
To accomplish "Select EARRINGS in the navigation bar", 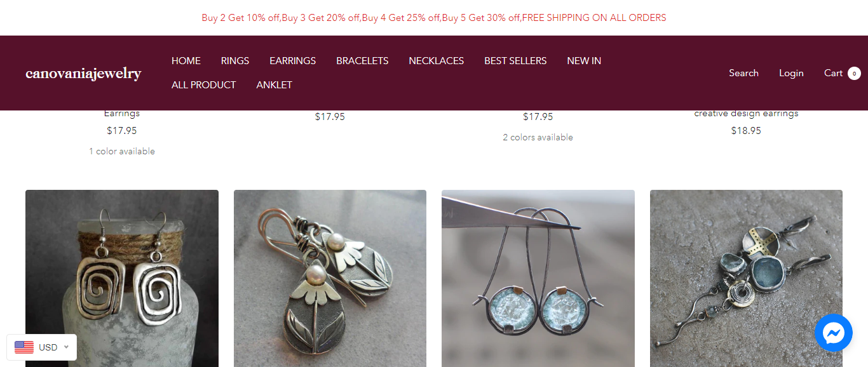I will 292,61.
